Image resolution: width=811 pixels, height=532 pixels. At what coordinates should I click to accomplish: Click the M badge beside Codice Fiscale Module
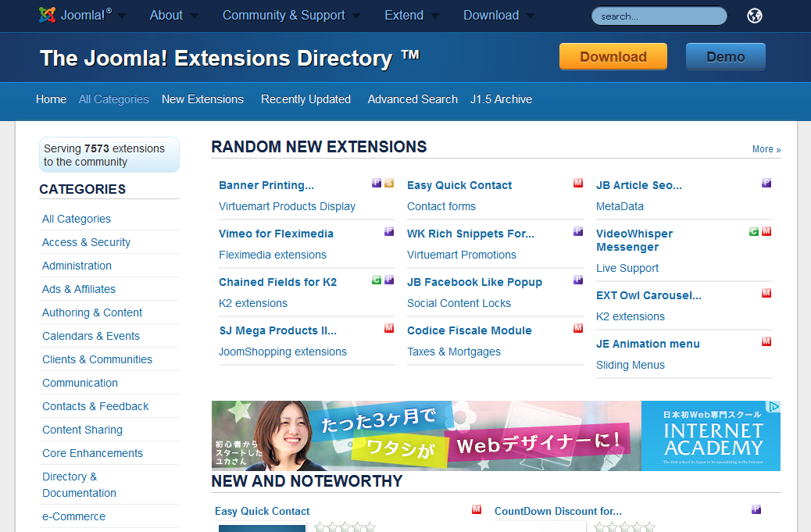[x=578, y=328]
